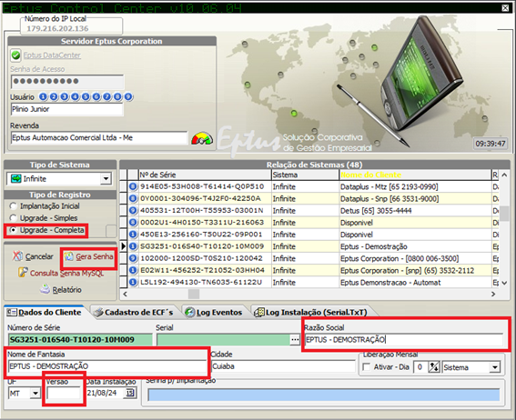Select user number 8 circle icon
This screenshot has width=516, height=420.
(117, 96)
